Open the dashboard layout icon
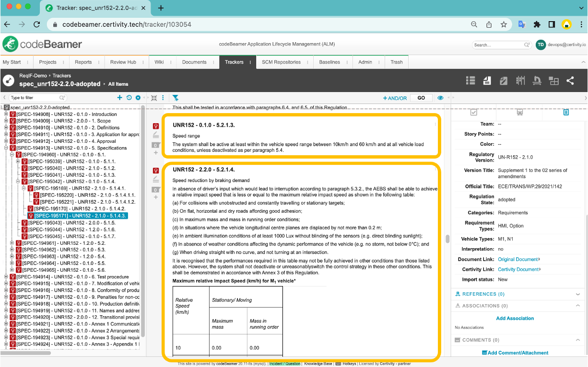588x367 pixels. [x=553, y=80]
